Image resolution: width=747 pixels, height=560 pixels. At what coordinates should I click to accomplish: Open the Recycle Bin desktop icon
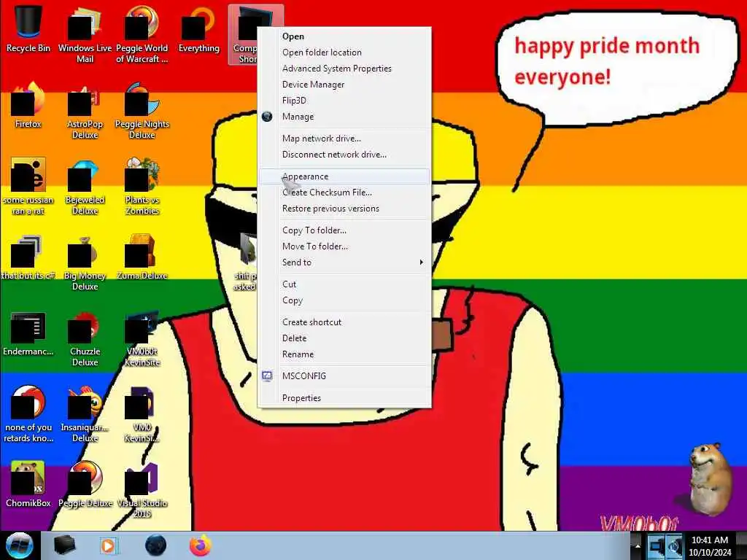(x=28, y=29)
